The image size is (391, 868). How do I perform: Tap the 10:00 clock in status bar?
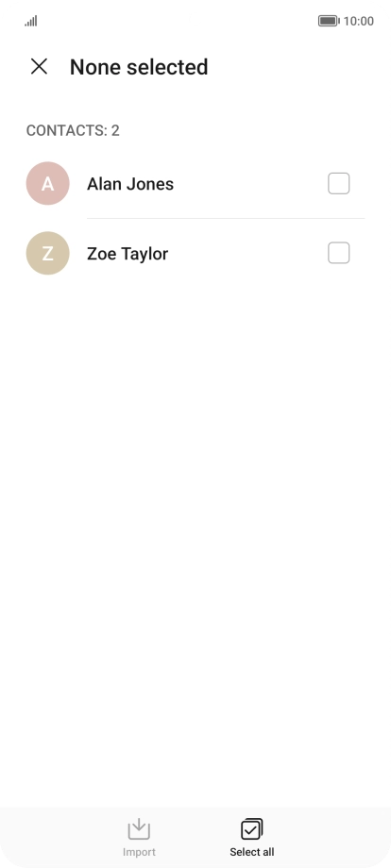pos(359,21)
